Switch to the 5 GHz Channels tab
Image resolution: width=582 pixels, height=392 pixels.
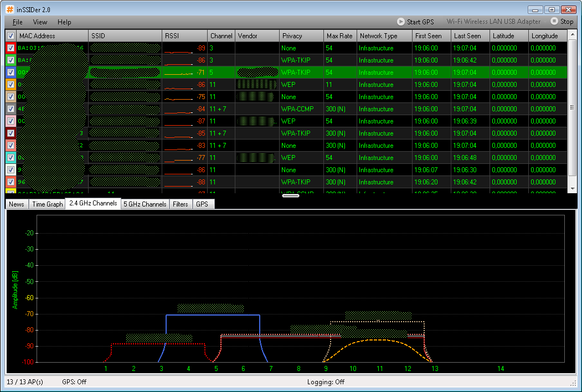click(145, 204)
